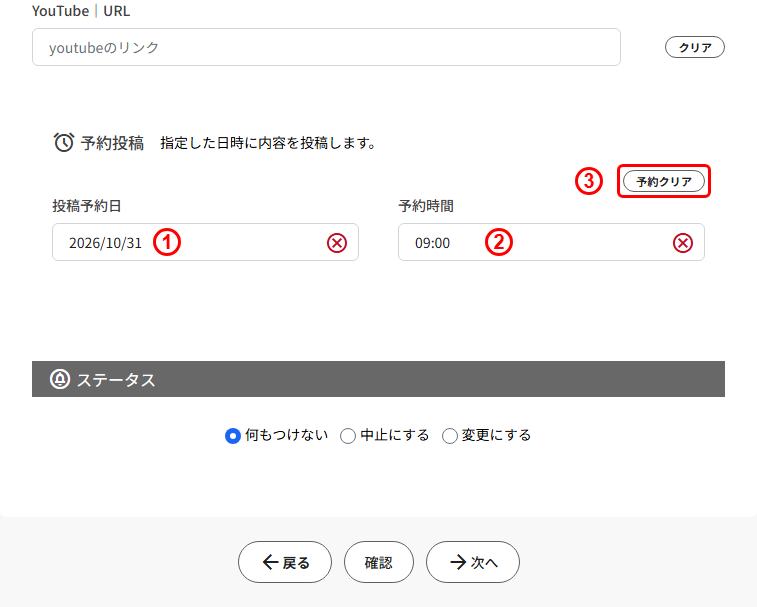Click the 予約時間 label text
The height and width of the screenshot is (607, 757).
click(426, 206)
